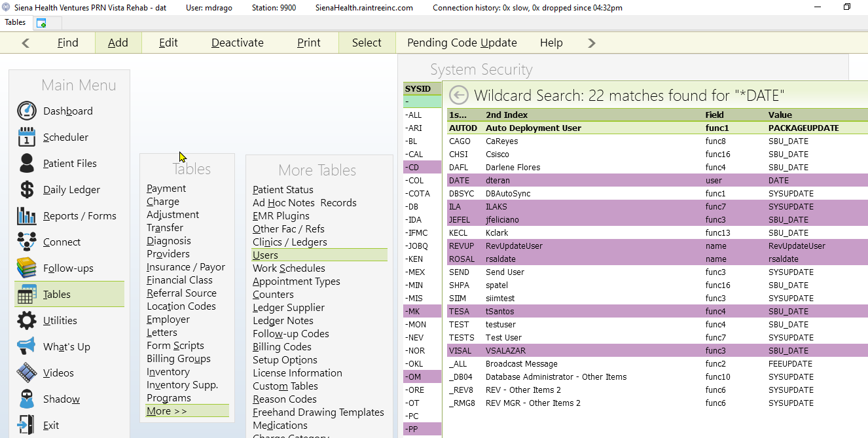Screen dimensions: 868x438
Task: Open Videos film icon
Action: [x=27, y=373]
